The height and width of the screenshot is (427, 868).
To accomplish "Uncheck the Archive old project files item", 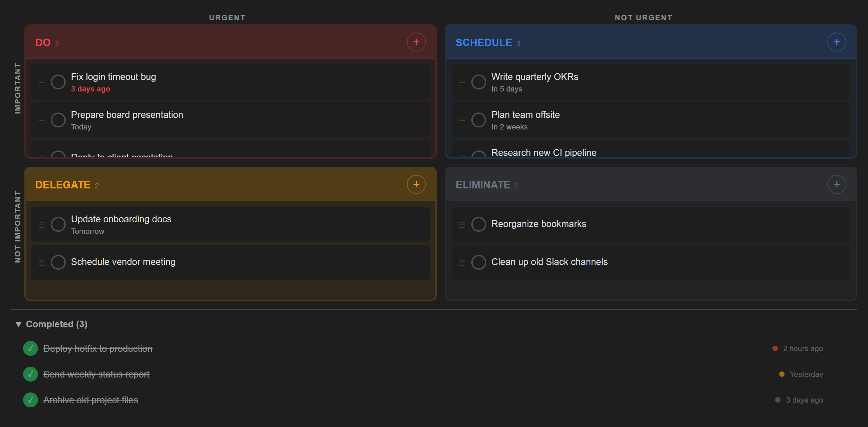I will [x=31, y=400].
